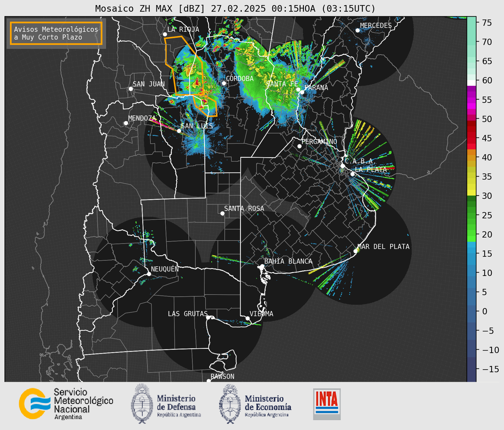Click the República Argentina text under Ministerio de Defensa
Image resolution: width=504 pixels, height=430 pixels.
coord(179,415)
